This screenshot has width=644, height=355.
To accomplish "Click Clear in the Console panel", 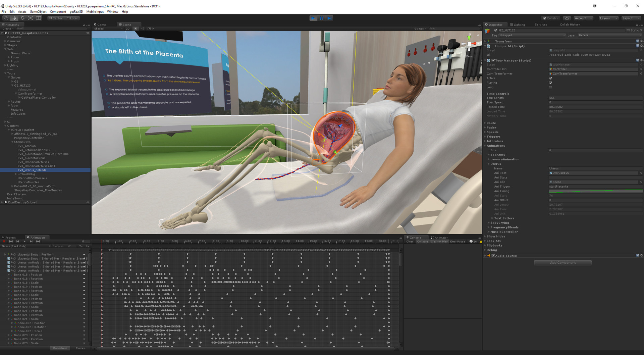I will pos(410,242).
